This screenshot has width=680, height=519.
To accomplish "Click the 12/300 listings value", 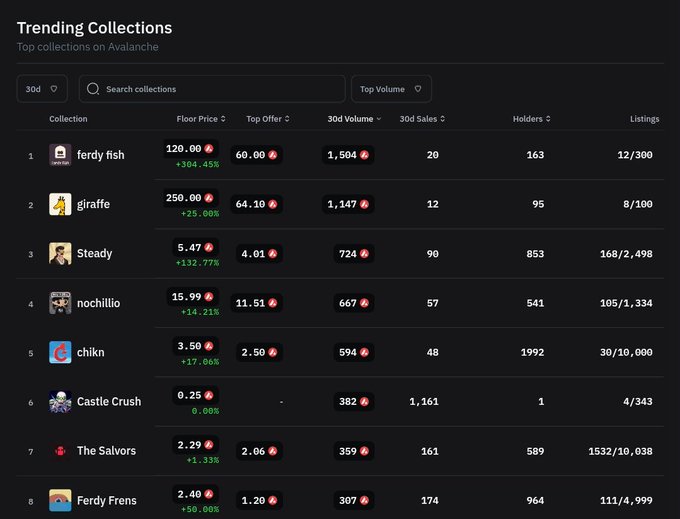I will pyautogui.click(x=635, y=155).
